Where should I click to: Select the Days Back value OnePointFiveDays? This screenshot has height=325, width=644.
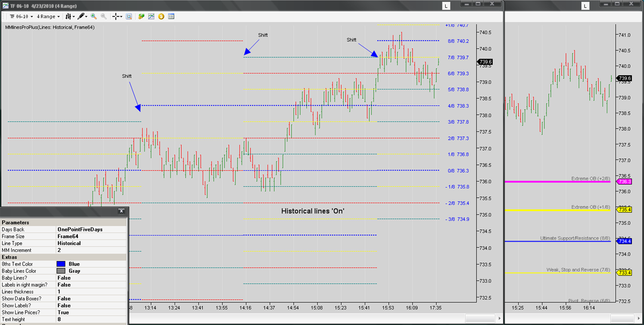coord(92,229)
